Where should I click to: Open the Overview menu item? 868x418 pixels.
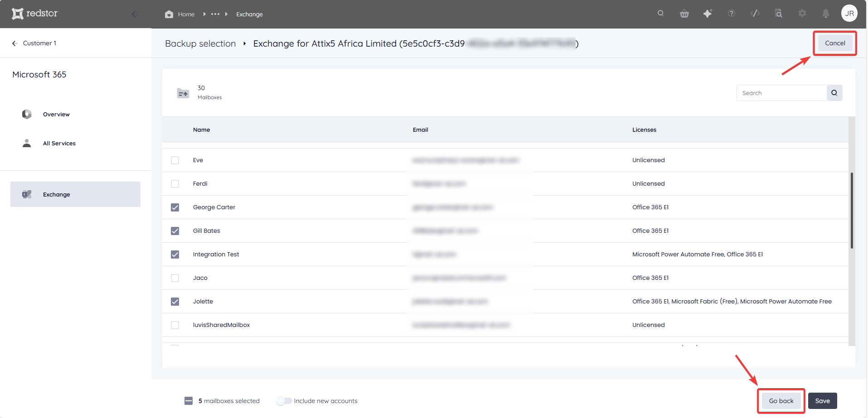pos(56,114)
